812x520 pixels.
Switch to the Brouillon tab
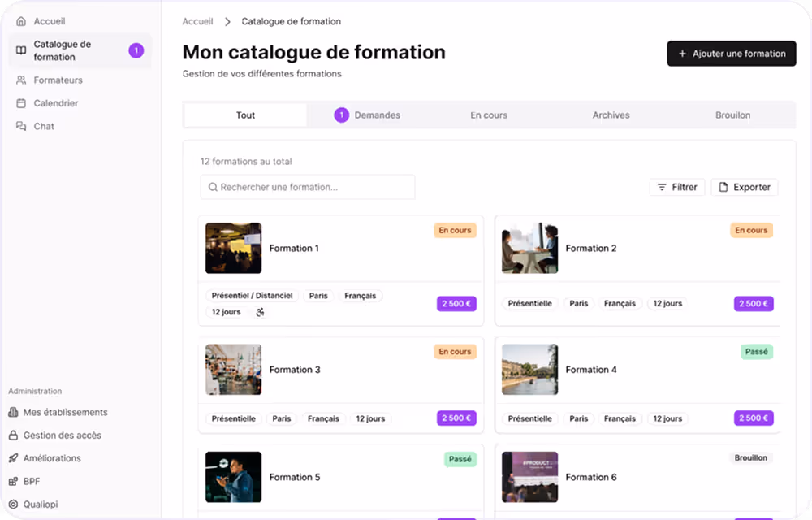tap(732, 115)
